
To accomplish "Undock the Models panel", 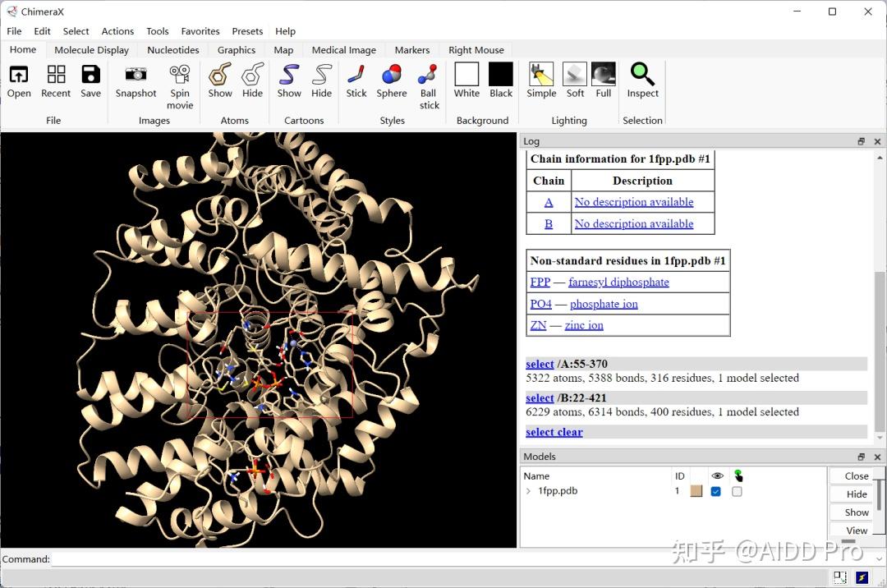I will pos(861,457).
